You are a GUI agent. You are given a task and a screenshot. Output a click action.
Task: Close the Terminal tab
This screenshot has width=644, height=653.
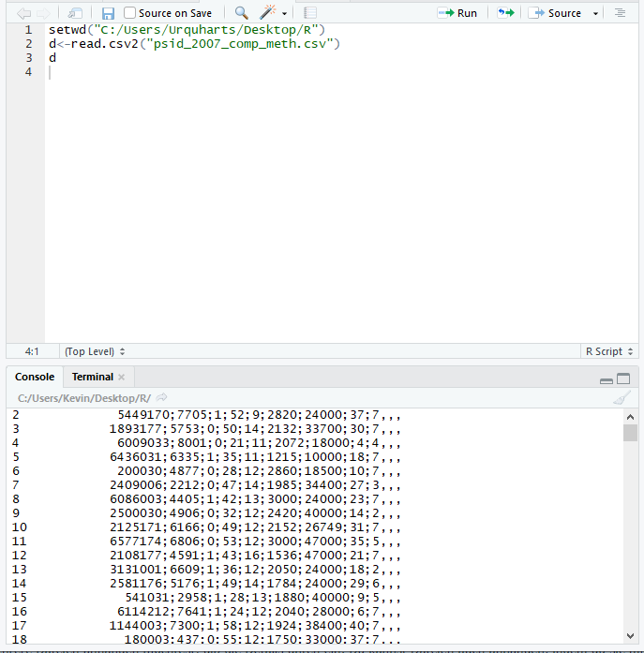[x=122, y=377]
